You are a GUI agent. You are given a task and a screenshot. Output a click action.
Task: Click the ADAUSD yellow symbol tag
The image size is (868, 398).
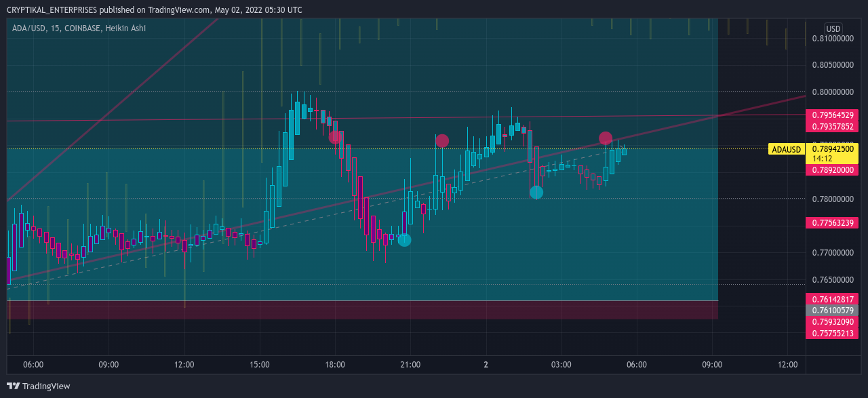click(786, 149)
